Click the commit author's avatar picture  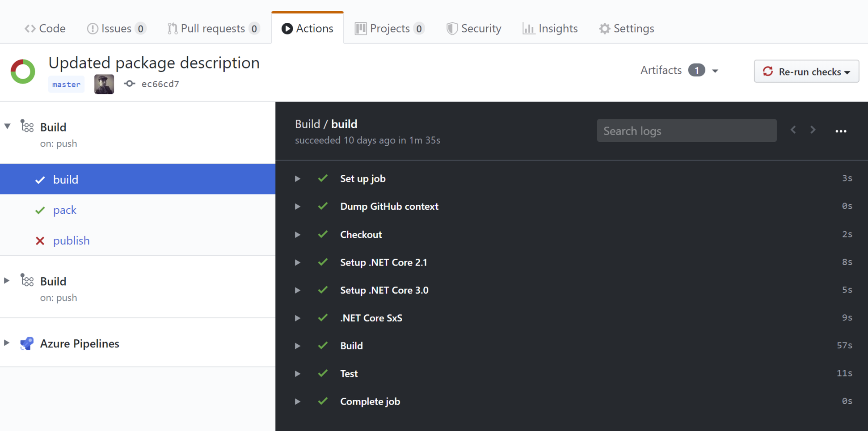tap(104, 84)
